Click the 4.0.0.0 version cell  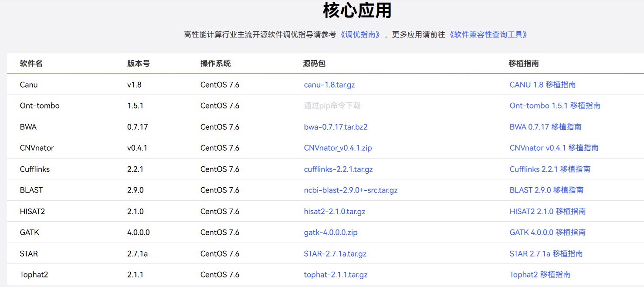point(139,233)
